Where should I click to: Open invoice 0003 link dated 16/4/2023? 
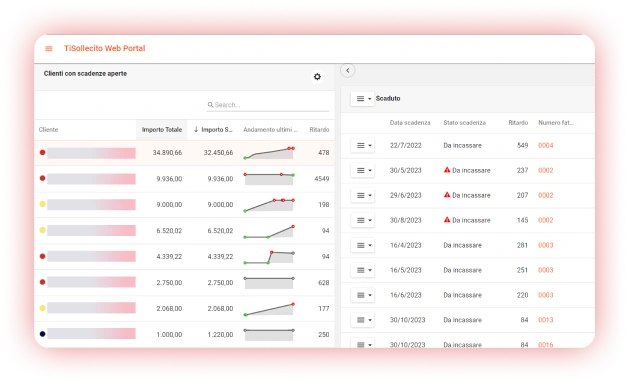(546, 245)
